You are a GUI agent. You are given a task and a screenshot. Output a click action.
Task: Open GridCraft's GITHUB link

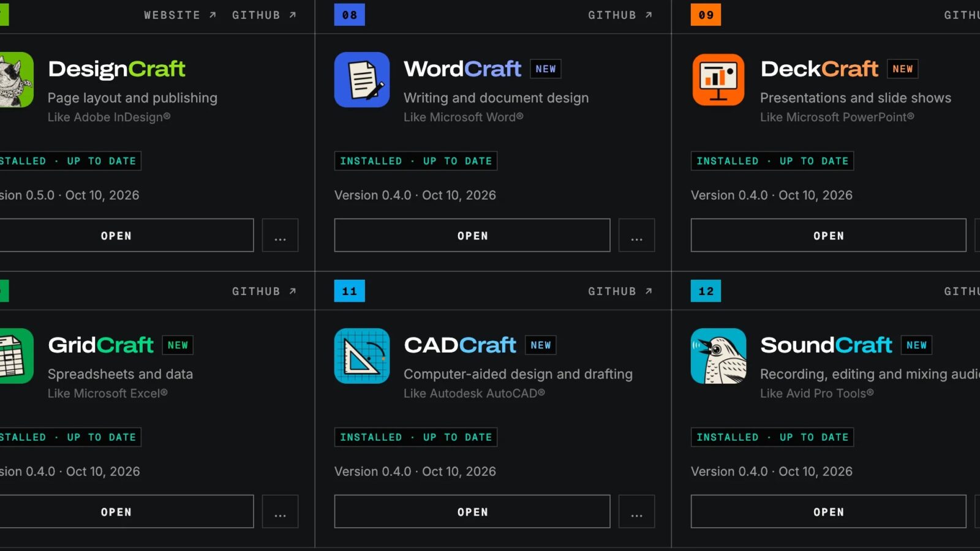point(264,291)
